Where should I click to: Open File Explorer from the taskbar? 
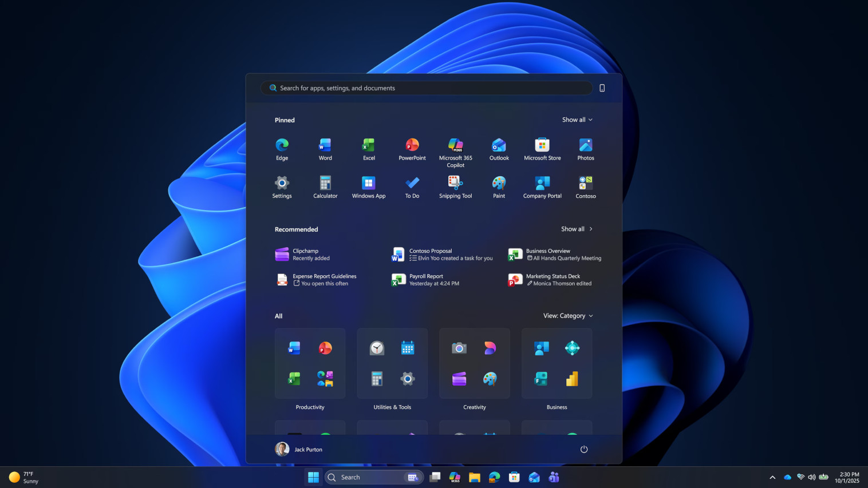pyautogui.click(x=475, y=477)
